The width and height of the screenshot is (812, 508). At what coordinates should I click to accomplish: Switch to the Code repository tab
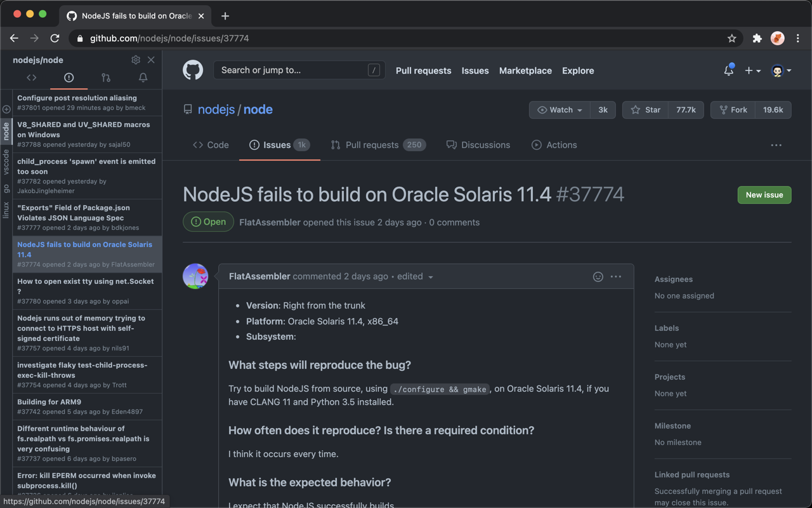211,145
